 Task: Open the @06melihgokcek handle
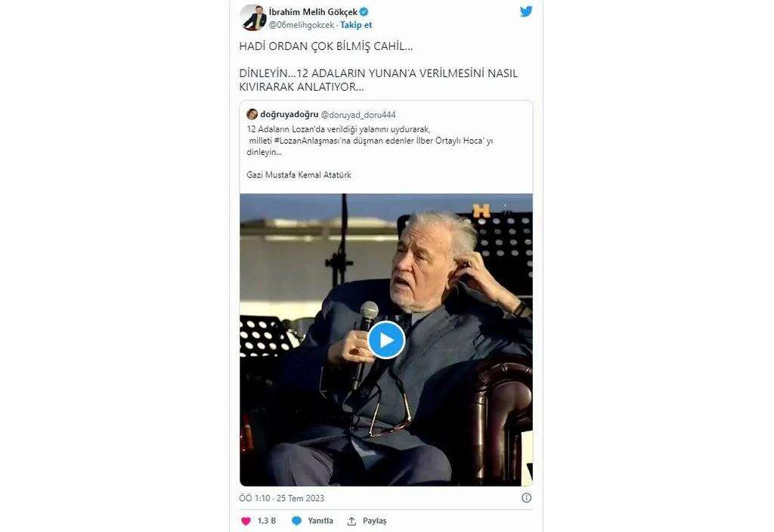pyautogui.click(x=302, y=25)
